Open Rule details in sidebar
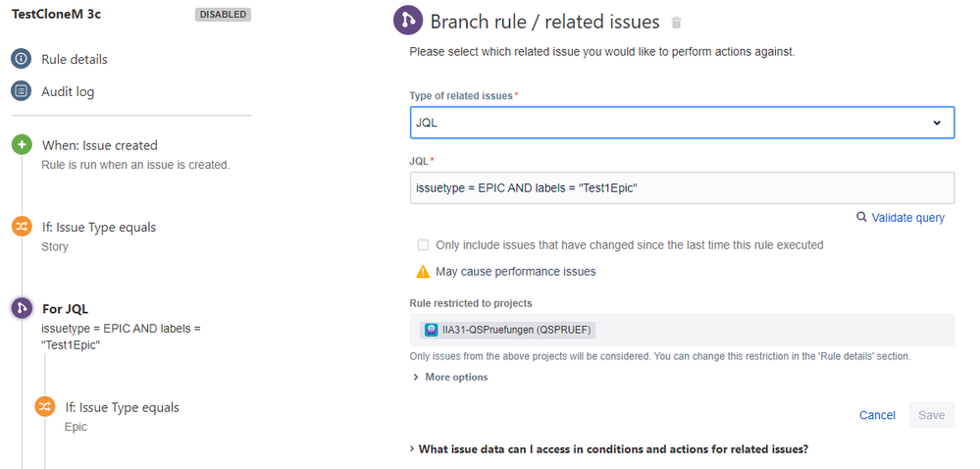The width and height of the screenshot is (980, 469). (x=75, y=59)
